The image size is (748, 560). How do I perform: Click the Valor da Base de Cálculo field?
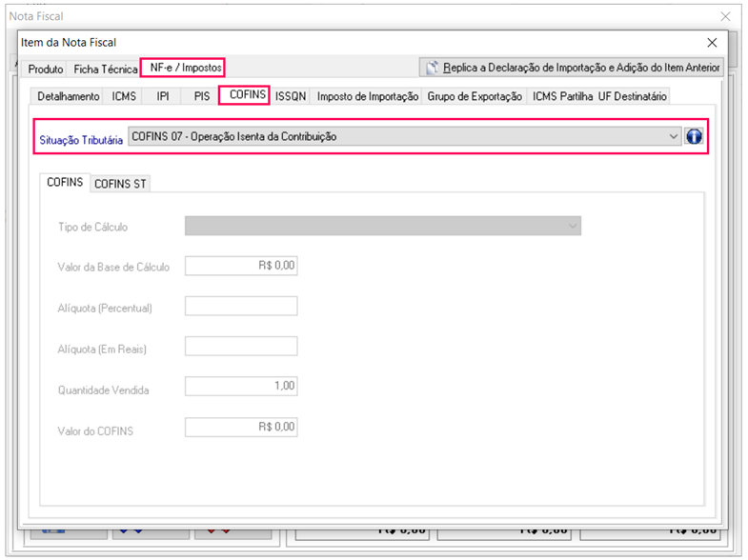click(241, 267)
